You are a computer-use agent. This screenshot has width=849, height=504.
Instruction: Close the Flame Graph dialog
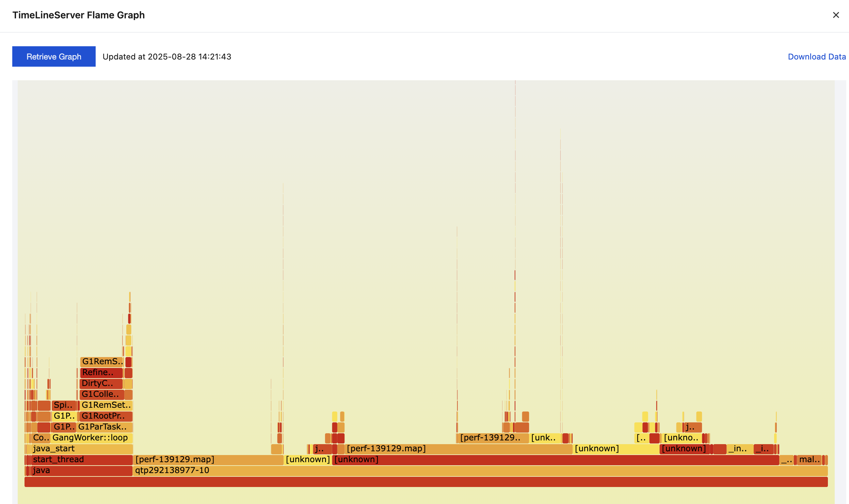836,15
